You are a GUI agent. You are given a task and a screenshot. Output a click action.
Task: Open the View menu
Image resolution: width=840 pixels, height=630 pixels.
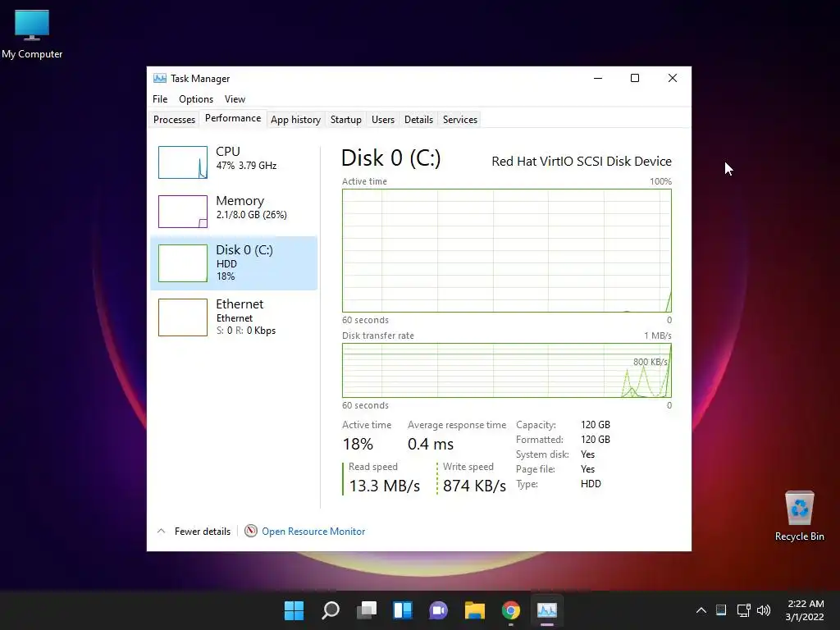click(x=235, y=99)
